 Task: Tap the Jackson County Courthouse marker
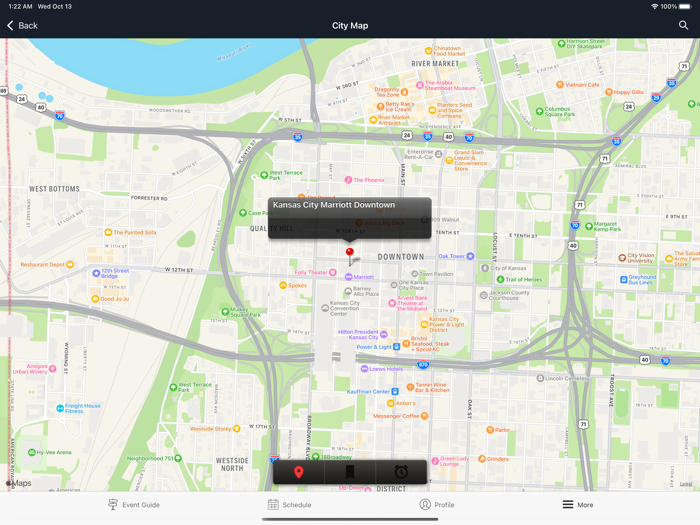(483, 295)
